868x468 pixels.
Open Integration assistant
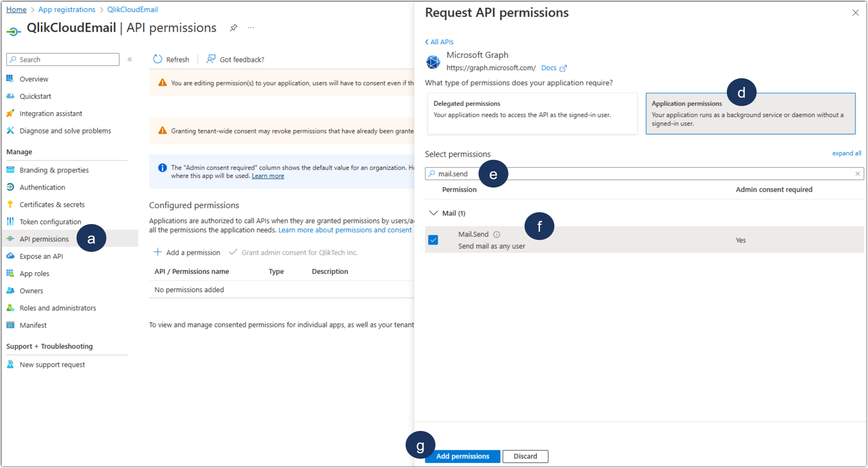[51, 113]
